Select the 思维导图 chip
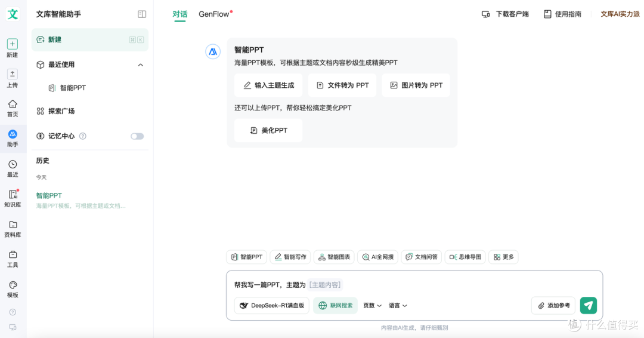644x338 pixels. pyautogui.click(x=465, y=257)
